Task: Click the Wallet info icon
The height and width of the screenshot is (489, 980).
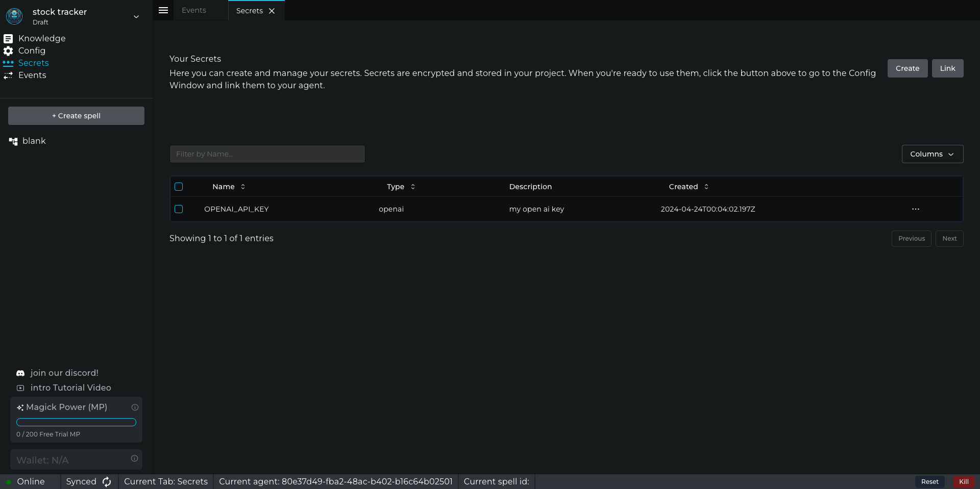Action: pyautogui.click(x=134, y=458)
